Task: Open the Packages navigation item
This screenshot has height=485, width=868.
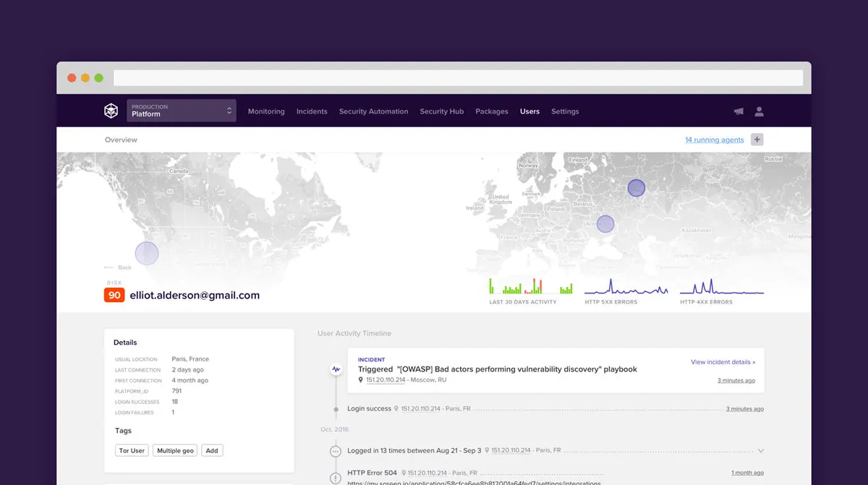Action: coord(492,111)
